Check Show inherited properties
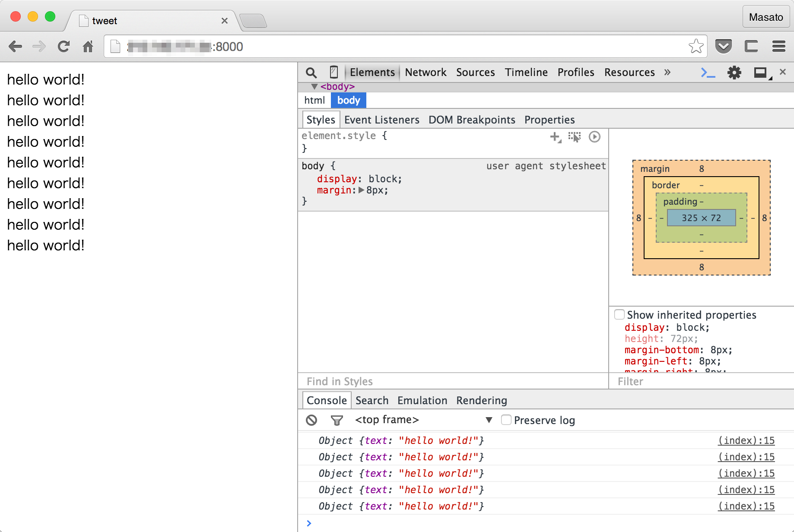Screen dimensions: 794x532 pos(619,314)
